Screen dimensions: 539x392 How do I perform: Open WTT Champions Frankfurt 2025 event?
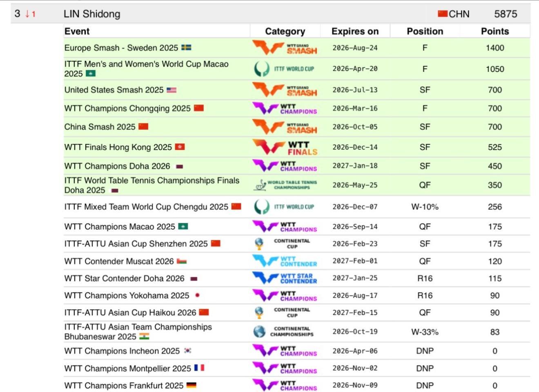coord(124,385)
